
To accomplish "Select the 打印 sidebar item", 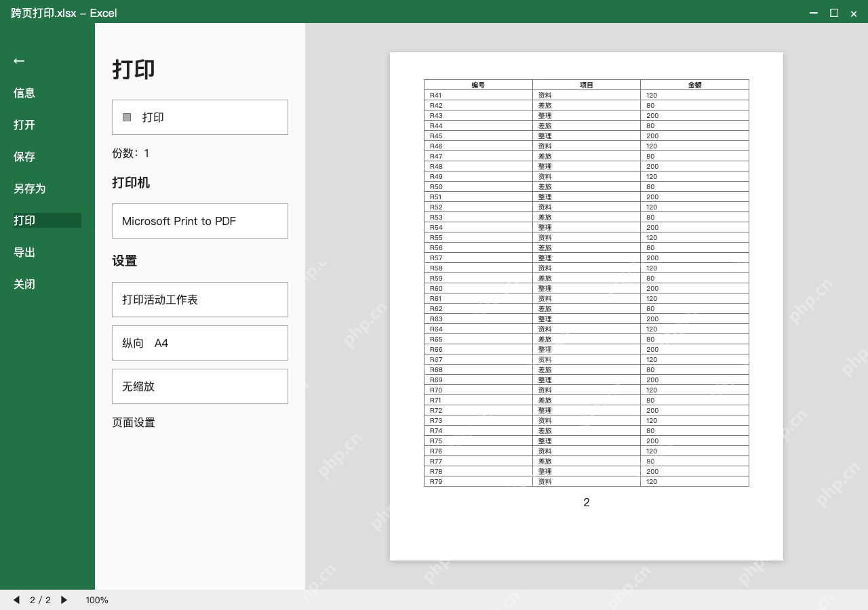I will 47,220.
